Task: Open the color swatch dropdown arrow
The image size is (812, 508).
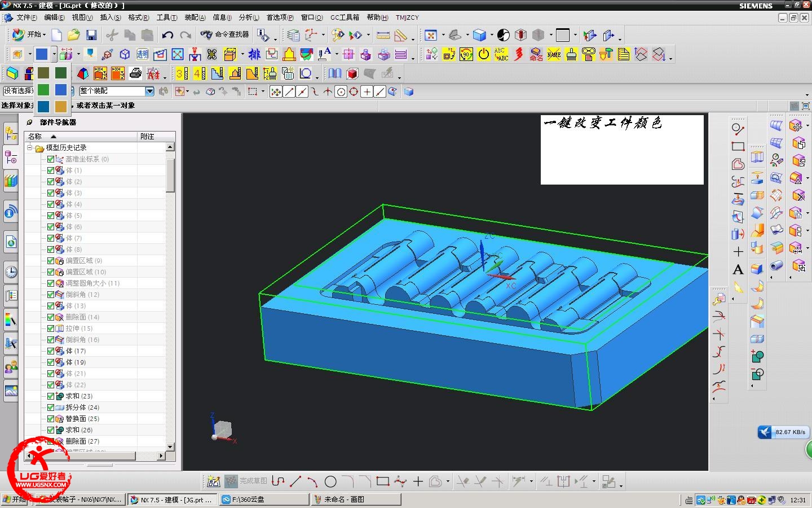Action: pyautogui.click(x=54, y=54)
